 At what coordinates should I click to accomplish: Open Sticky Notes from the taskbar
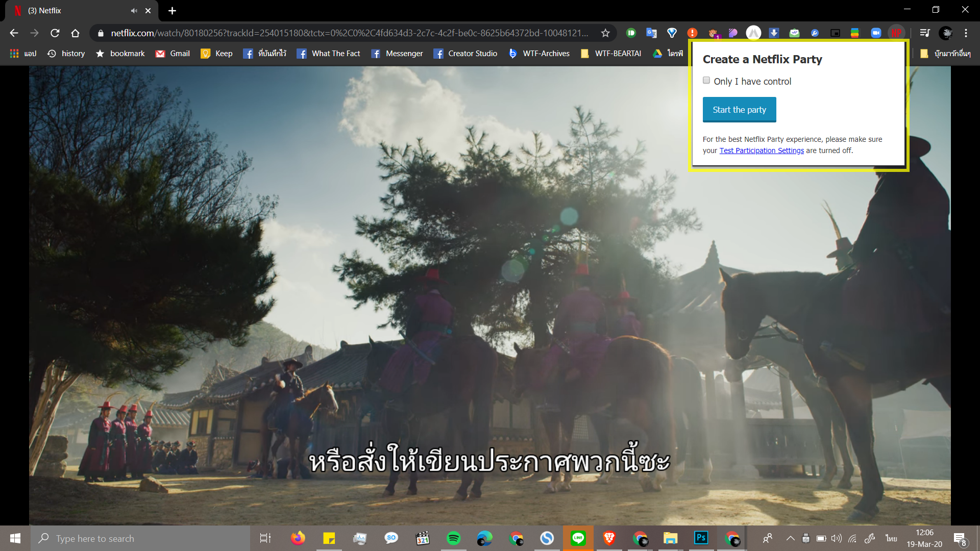click(329, 538)
